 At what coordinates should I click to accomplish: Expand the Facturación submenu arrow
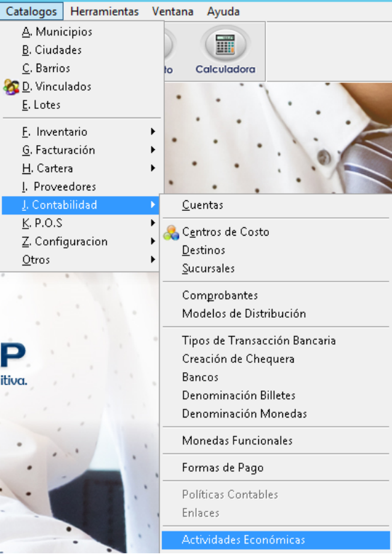tap(153, 150)
